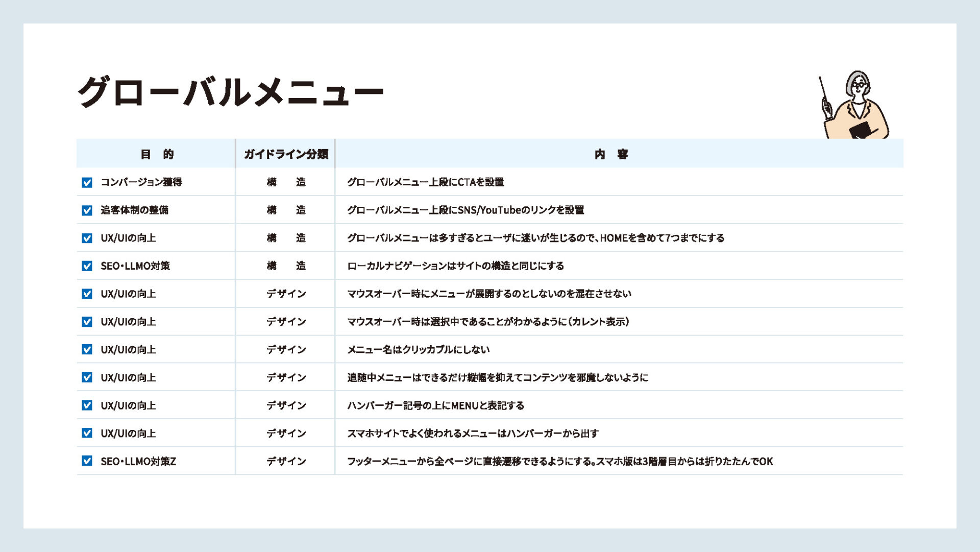Click text メニュー名はクリッカブルにしない
The height and width of the screenshot is (552, 980).
(418, 350)
